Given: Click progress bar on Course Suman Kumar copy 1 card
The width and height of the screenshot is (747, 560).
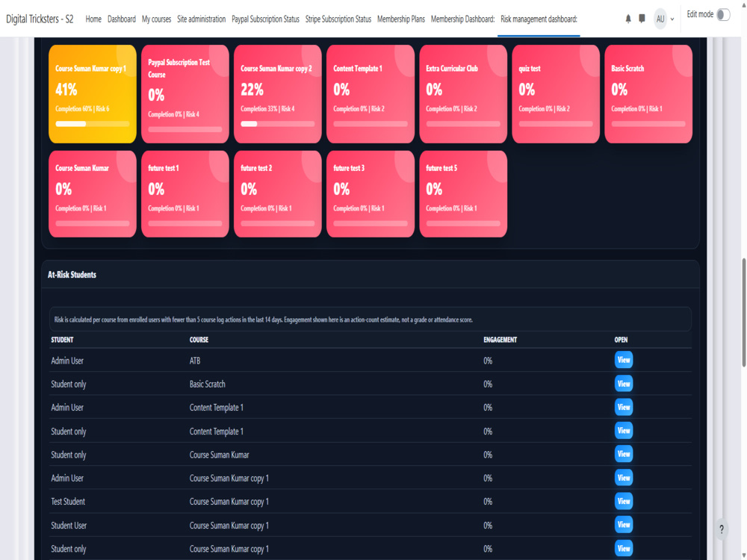Looking at the screenshot, I should pos(93,124).
